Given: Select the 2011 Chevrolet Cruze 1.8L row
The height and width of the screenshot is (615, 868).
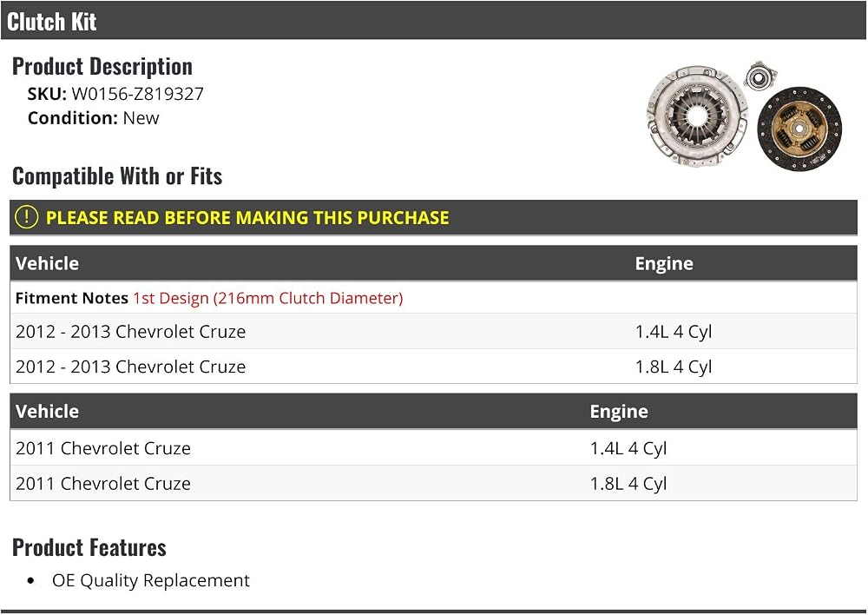Looking at the screenshot, I should 433,483.
